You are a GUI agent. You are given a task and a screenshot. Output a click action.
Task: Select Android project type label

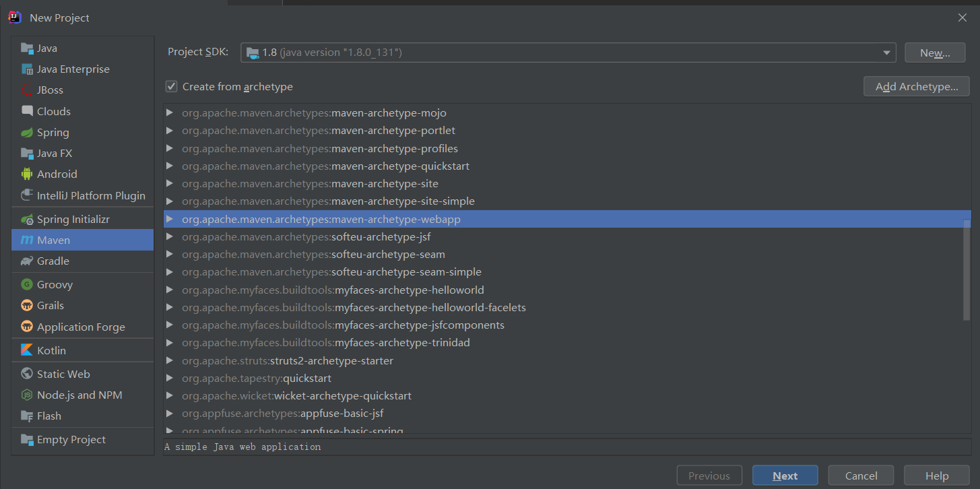[x=57, y=174]
